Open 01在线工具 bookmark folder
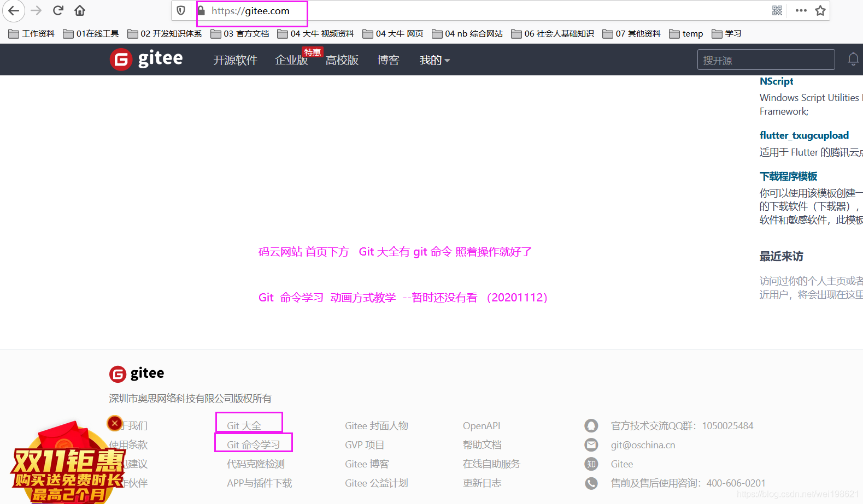The height and width of the screenshot is (504, 863). click(91, 34)
